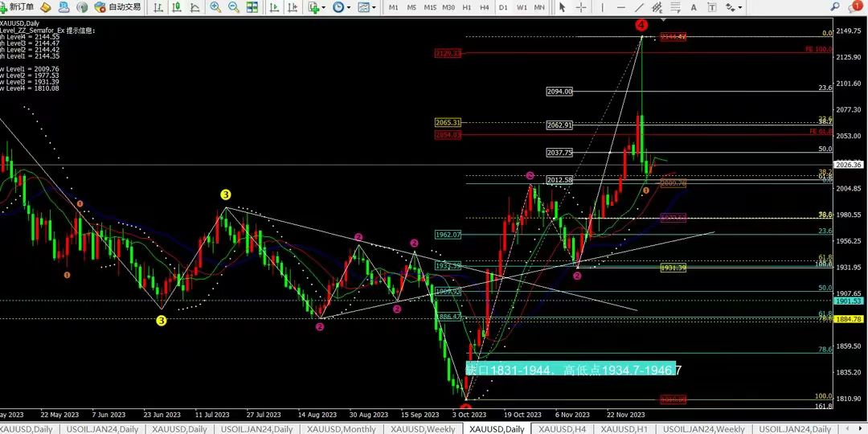This screenshot has width=868, height=434.
Task: Switch timeframe to H4 in toolbar
Action: tap(485, 7)
